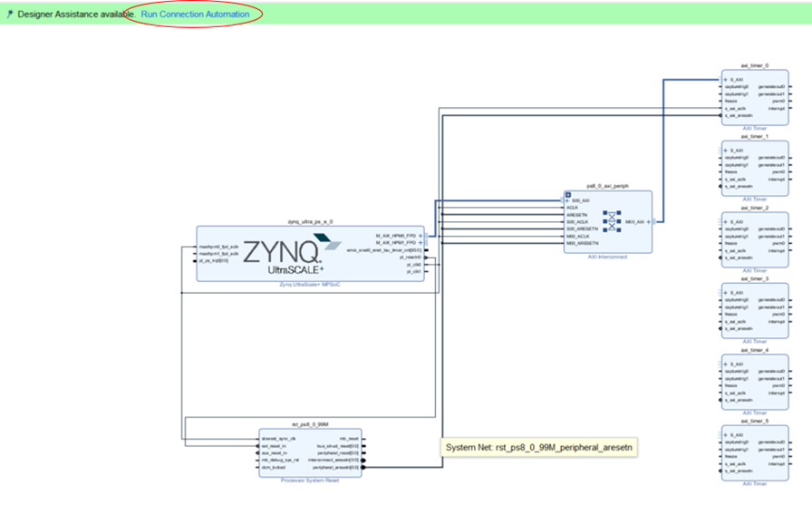Viewport: 812px width, 515px height.
Task: Select the axi_timer_3 block
Action: (755, 311)
